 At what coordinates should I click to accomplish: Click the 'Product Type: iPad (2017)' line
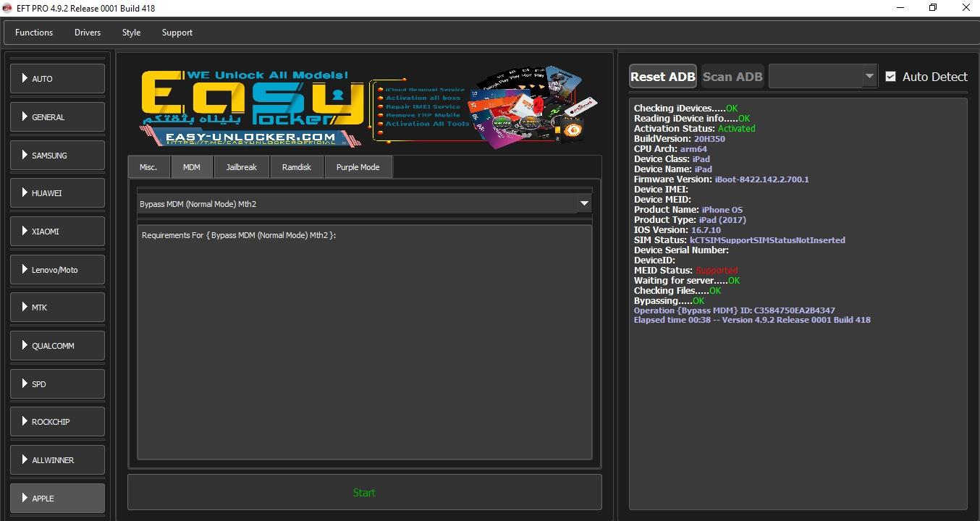point(690,220)
